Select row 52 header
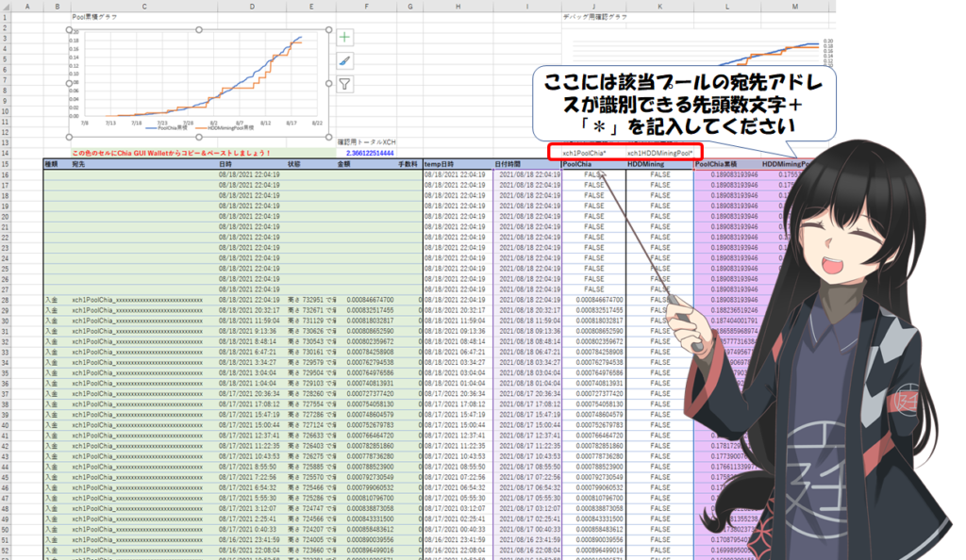Viewport: 966px width, 560px height. 6,551
